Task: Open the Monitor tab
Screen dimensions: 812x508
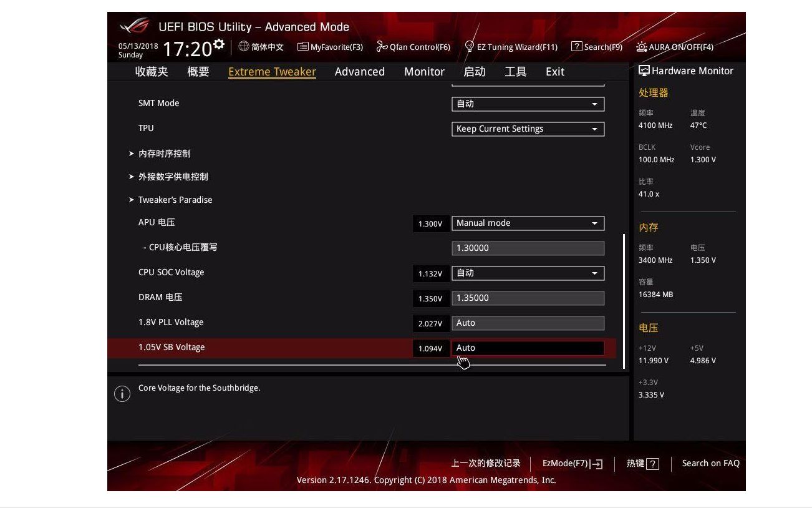Action: tap(424, 72)
